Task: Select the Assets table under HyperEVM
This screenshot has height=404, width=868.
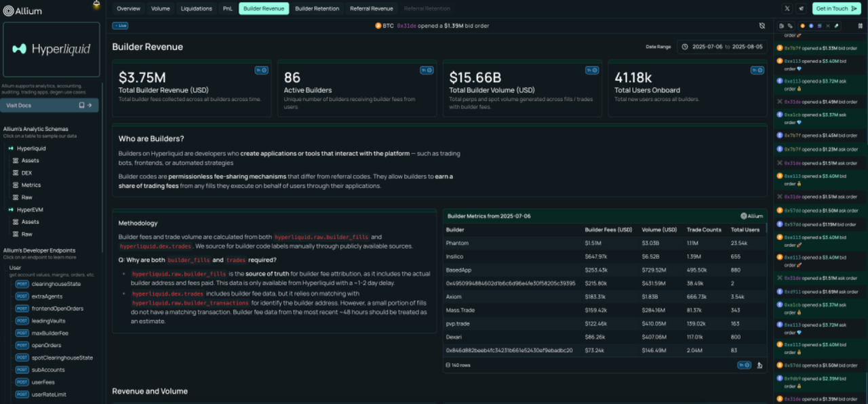Action: (31, 222)
